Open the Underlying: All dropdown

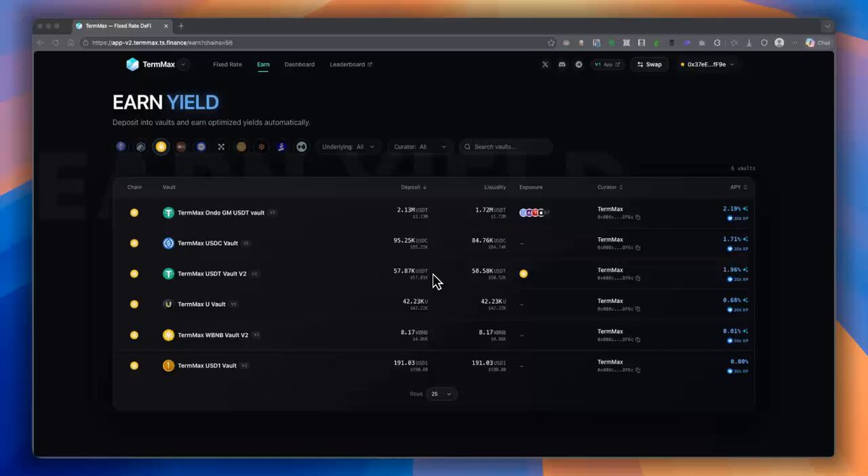tap(348, 147)
